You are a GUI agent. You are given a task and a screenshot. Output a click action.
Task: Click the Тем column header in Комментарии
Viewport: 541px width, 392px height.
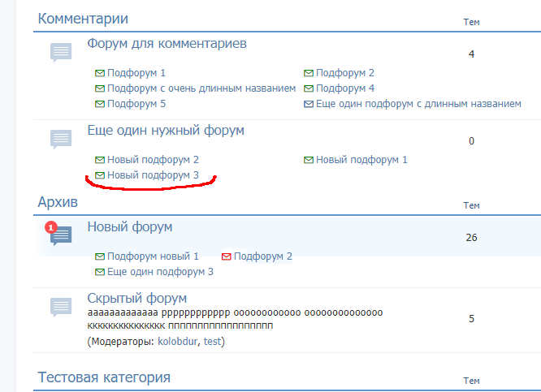[x=471, y=22]
